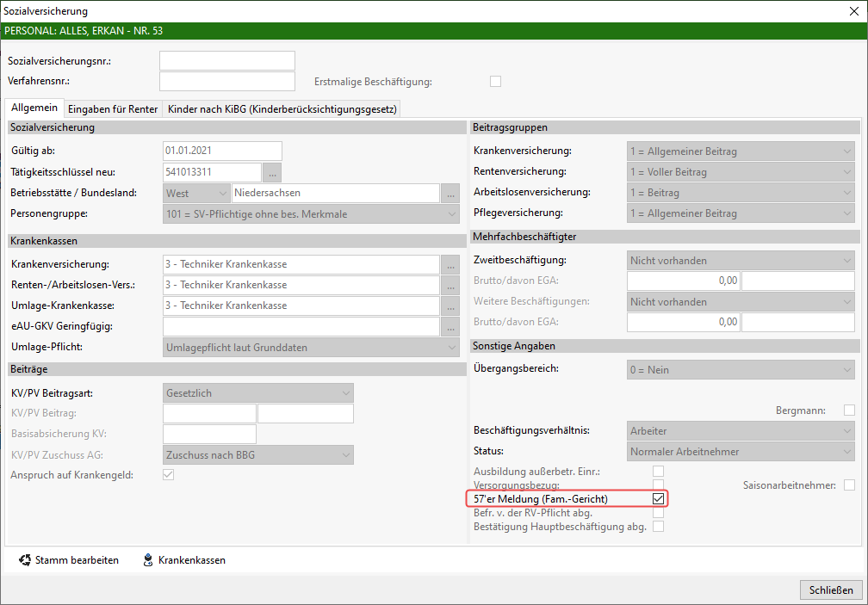This screenshot has width=868, height=605.
Task: Open Krankenkassen via its bottom icon
Action: click(148, 560)
